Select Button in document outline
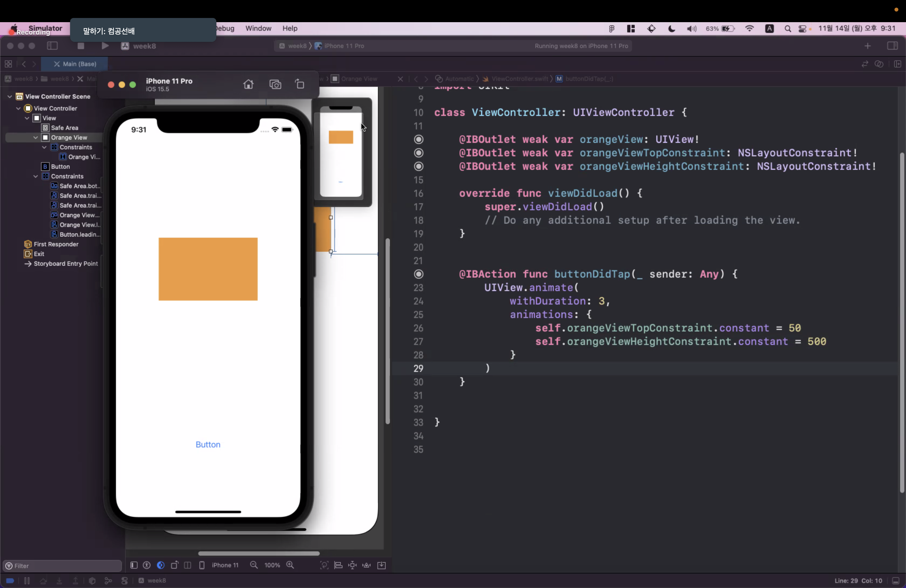This screenshot has height=588, width=906. [56, 166]
